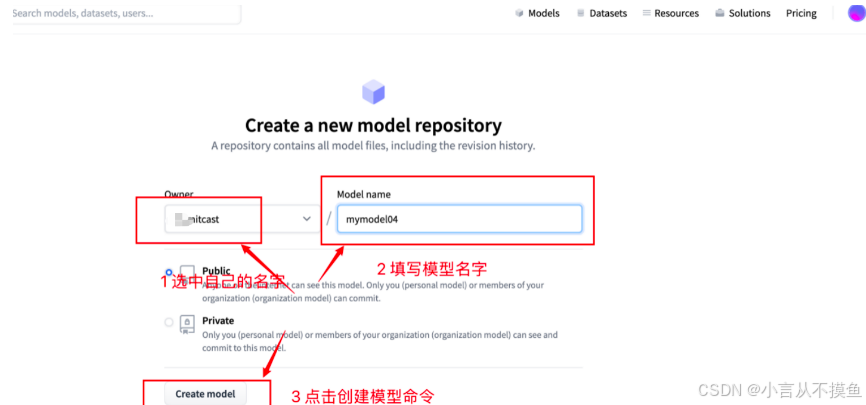This screenshot has height=405, width=866.
Task: Click the Resources list icon
Action: [x=647, y=13]
